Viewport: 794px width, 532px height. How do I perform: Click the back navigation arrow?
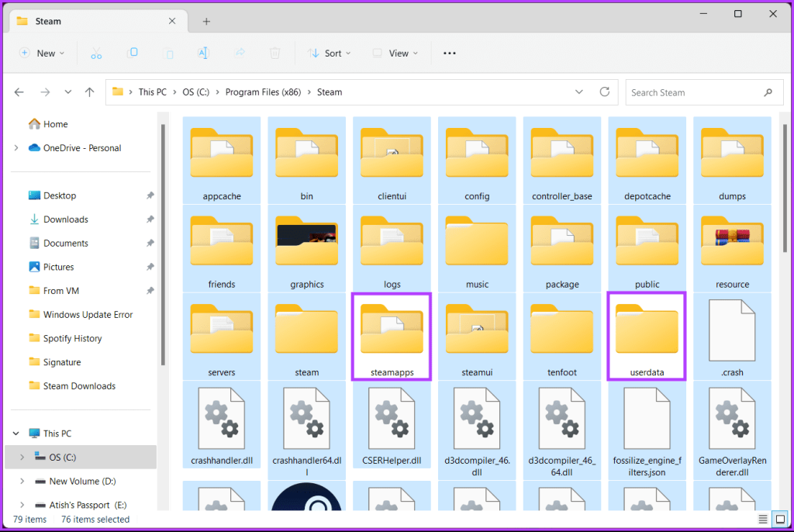click(x=19, y=92)
